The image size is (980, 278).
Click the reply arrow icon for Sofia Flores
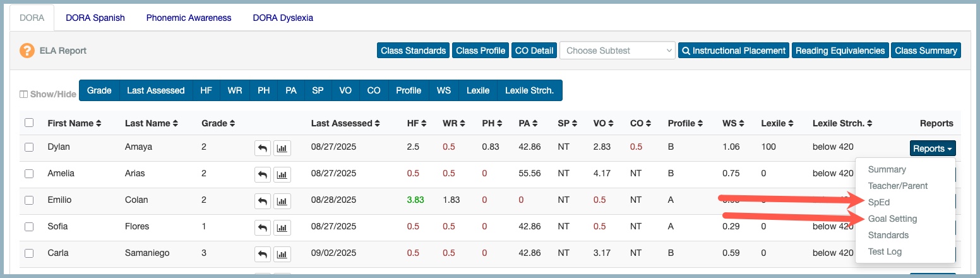tap(263, 227)
